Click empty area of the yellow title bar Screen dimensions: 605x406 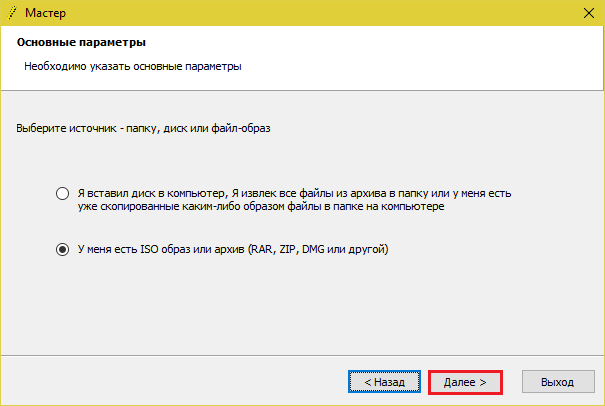(300, 13)
